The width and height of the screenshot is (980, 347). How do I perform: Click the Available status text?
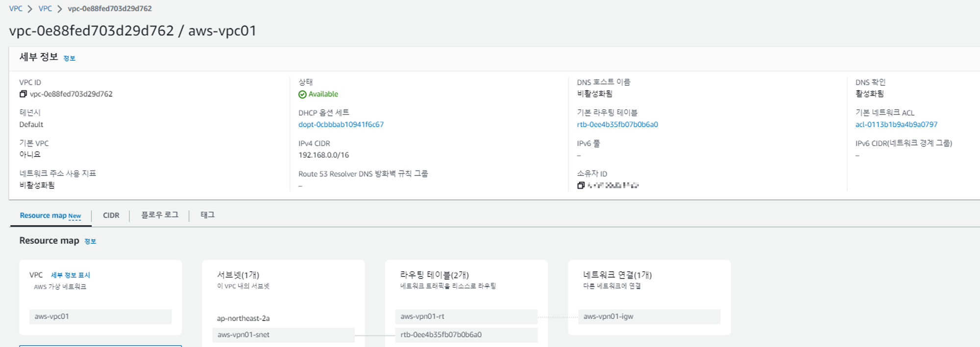point(323,94)
